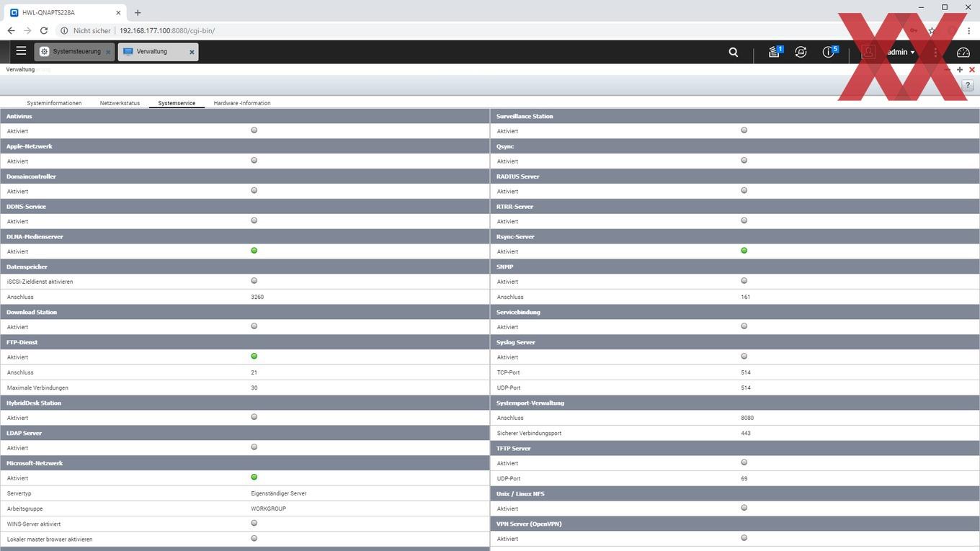The width and height of the screenshot is (980, 551).
Task: Select the Systemservice tab
Action: [x=177, y=103]
